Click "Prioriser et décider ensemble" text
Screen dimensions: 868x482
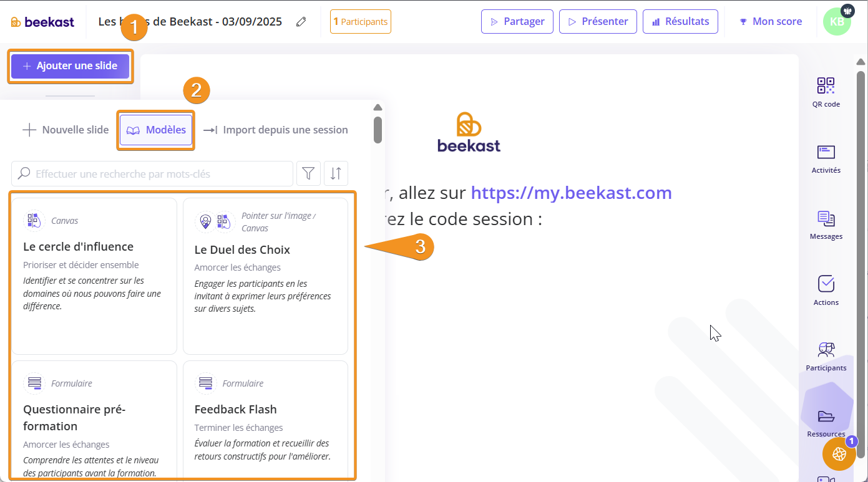pos(81,264)
